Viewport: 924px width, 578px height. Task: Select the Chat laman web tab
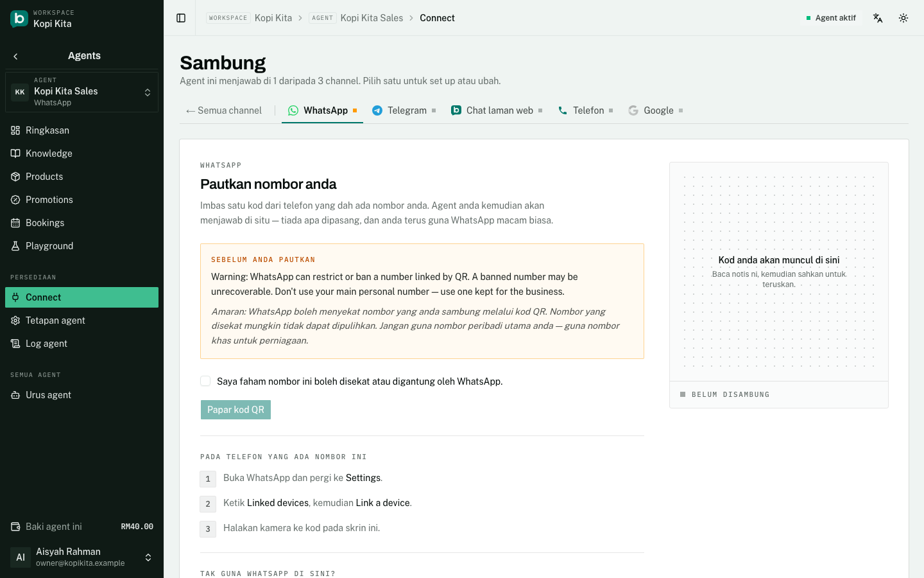[497, 110]
